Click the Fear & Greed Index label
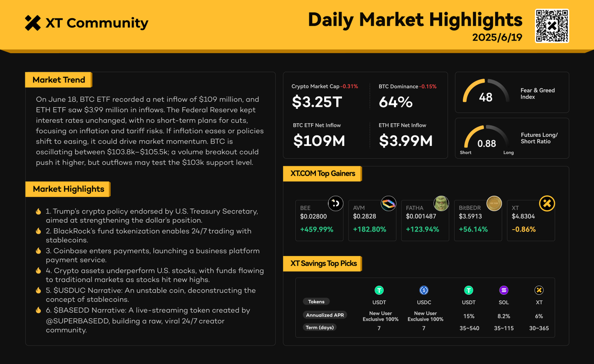594x364 pixels. pyautogui.click(x=538, y=93)
